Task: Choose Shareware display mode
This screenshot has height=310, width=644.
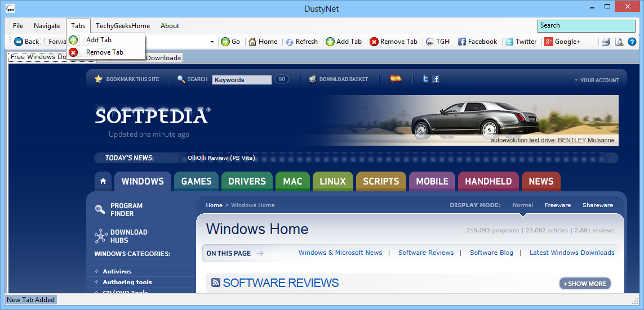Action: [x=598, y=205]
